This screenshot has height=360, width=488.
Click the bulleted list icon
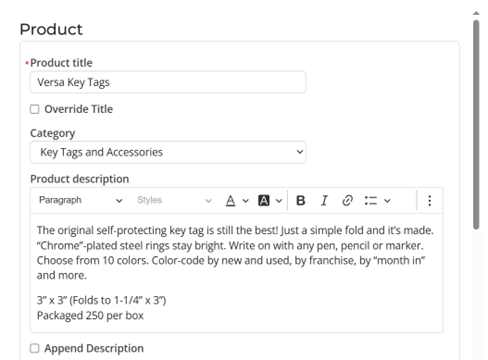click(x=371, y=200)
